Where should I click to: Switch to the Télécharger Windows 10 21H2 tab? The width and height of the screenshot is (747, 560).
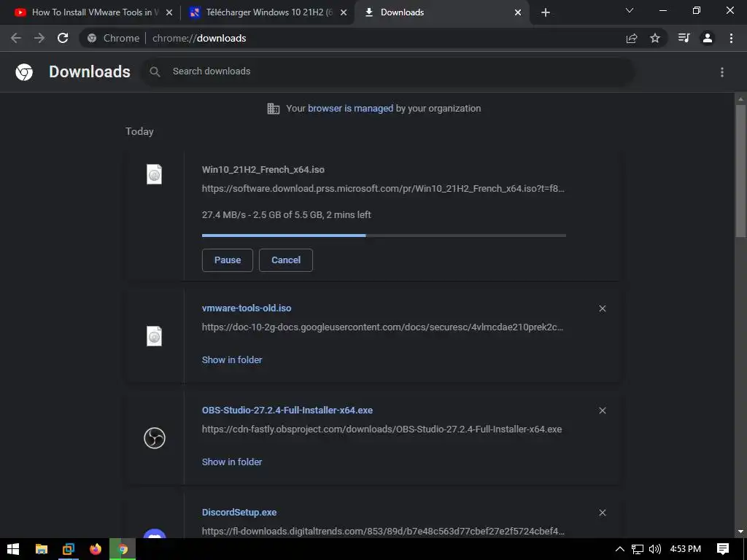tap(267, 12)
